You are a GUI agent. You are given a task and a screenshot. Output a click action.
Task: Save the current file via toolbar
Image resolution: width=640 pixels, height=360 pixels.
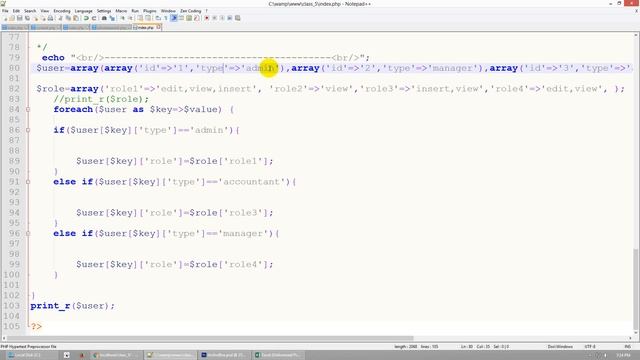pos(20,18)
